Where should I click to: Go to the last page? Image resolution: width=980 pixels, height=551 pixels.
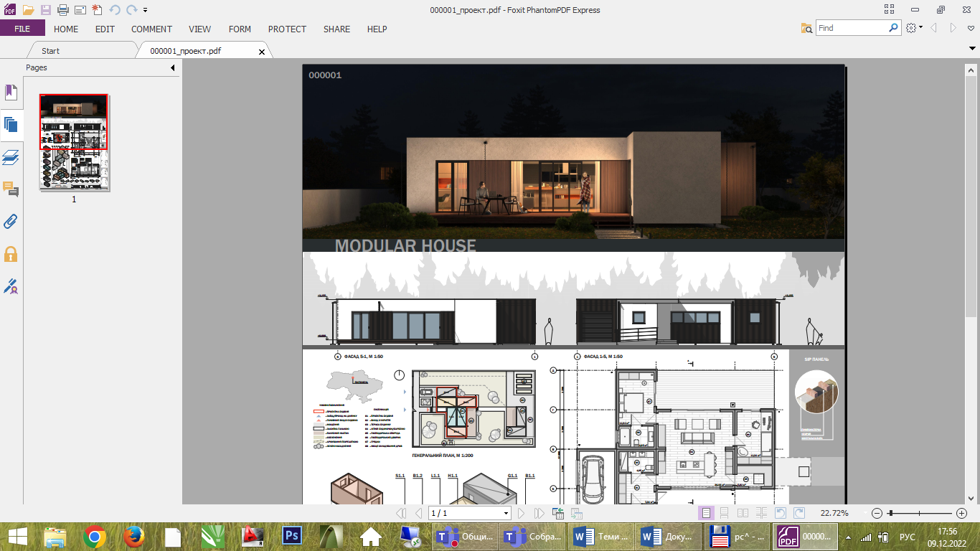540,513
